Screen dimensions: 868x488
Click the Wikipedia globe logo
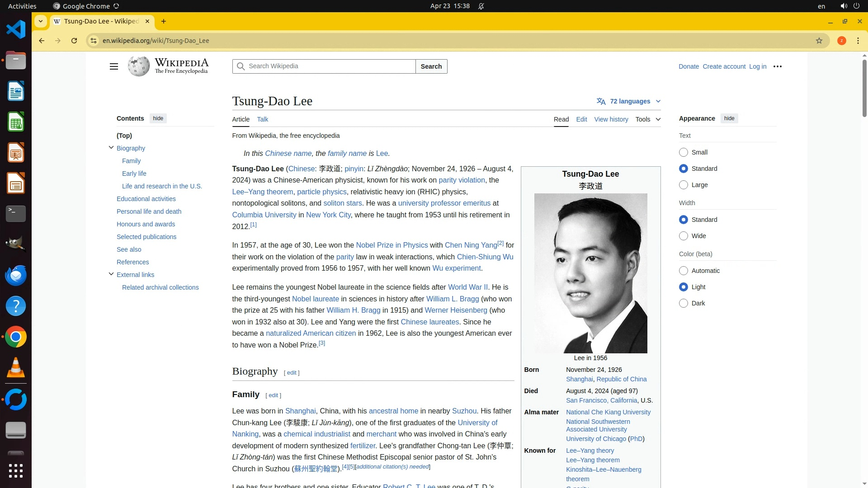click(138, 66)
